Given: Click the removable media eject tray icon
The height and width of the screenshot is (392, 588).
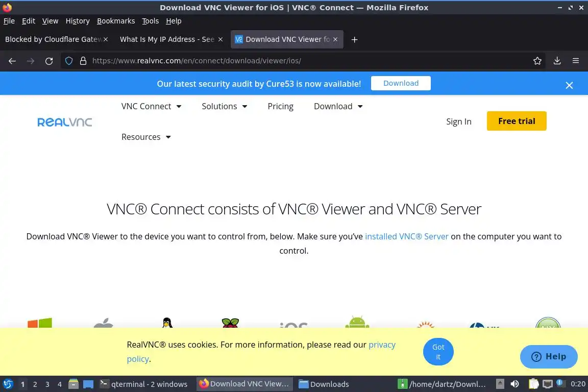Looking at the screenshot, I should point(500,384).
